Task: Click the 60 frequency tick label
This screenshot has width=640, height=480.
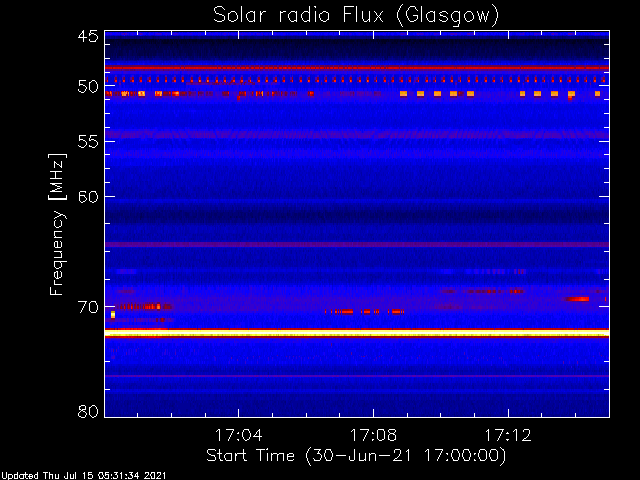Action: click(88, 197)
